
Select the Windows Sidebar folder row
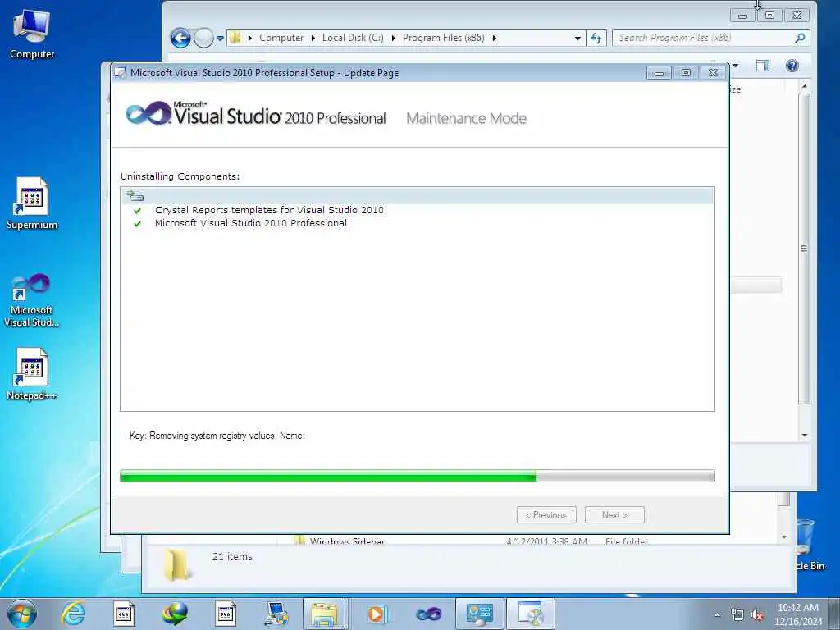click(x=472, y=541)
